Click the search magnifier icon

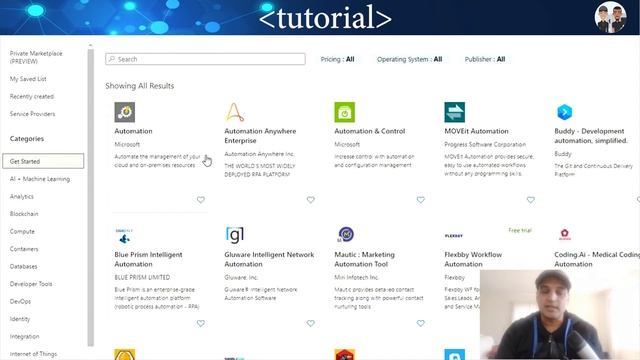(112, 59)
